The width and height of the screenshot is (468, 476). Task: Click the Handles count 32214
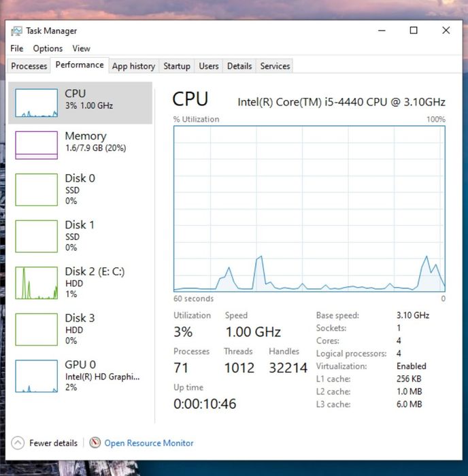coord(288,368)
